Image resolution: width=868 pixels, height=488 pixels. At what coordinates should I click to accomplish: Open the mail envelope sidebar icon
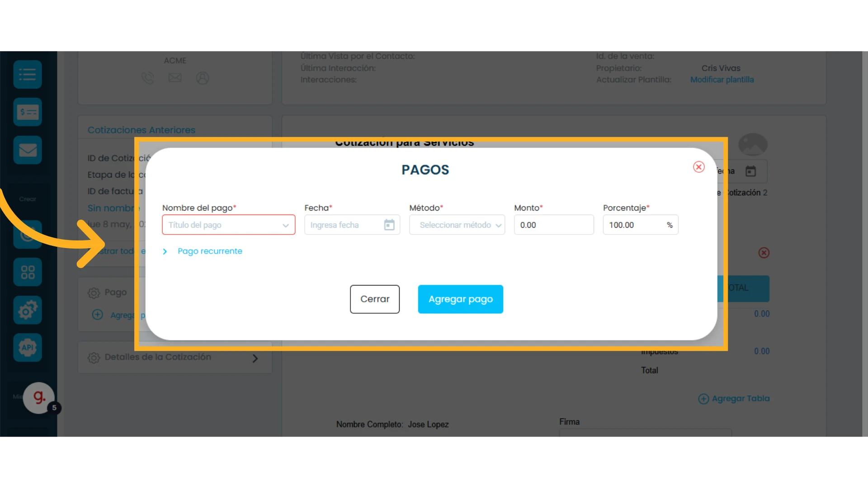pyautogui.click(x=28, y=150)
